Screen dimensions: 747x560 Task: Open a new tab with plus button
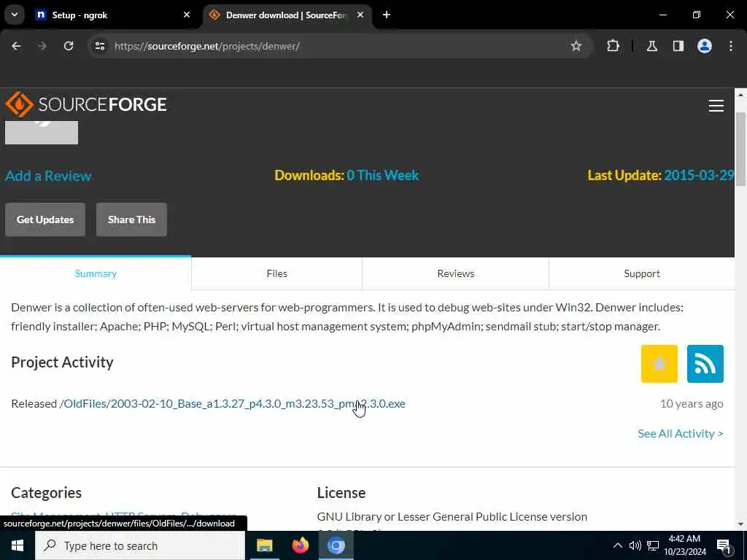coord(387,15)
